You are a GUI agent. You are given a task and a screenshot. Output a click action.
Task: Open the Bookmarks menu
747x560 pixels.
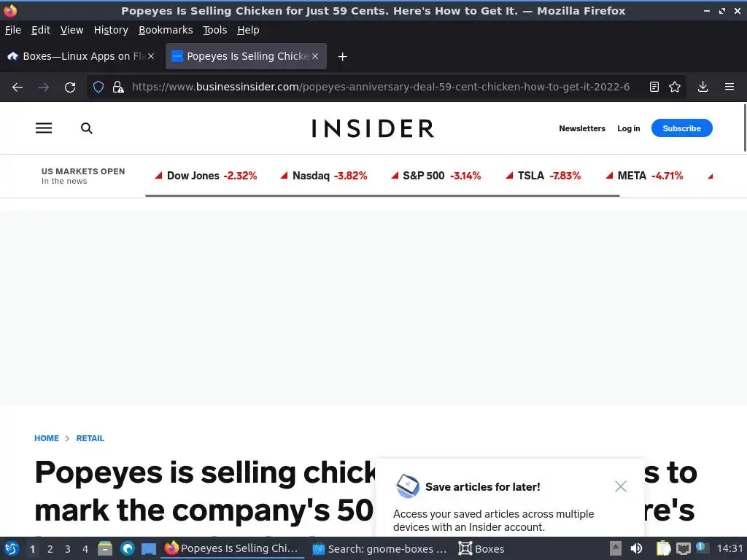166,30
